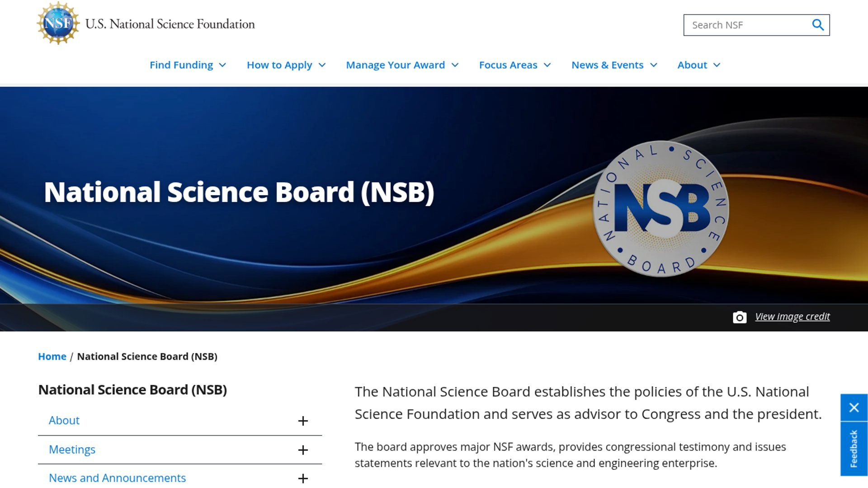Image resolution: width=868 pixels, height=488 pixels.
Task: Open the Focus Areas menu
Action: [514, 65]
